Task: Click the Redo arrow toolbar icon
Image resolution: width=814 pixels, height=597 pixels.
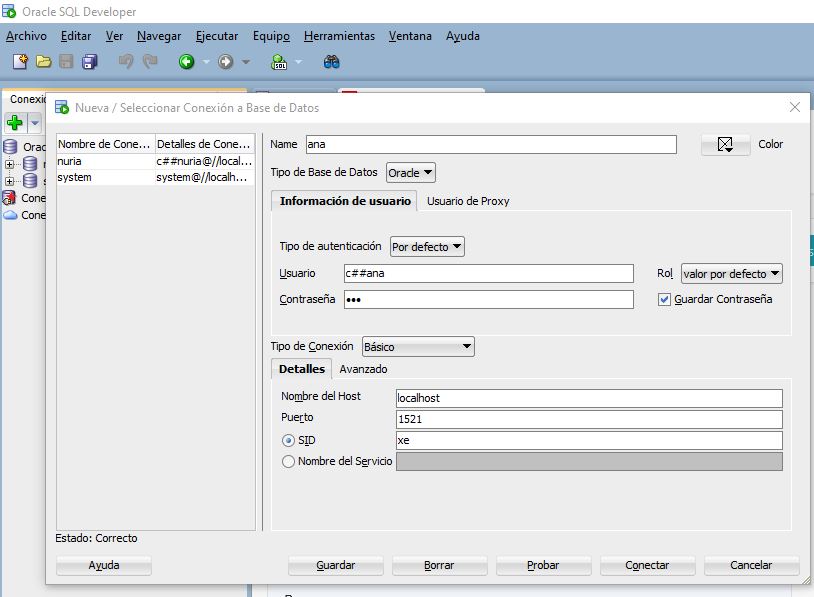Action: (150, 62)
